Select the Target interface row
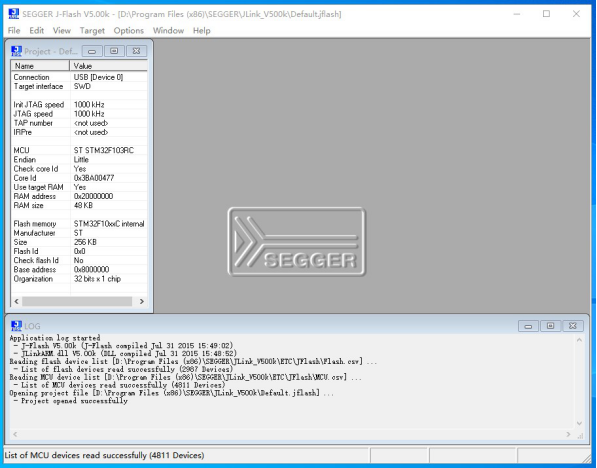Screen dimensions: 597x468 [x=79, y=86]
